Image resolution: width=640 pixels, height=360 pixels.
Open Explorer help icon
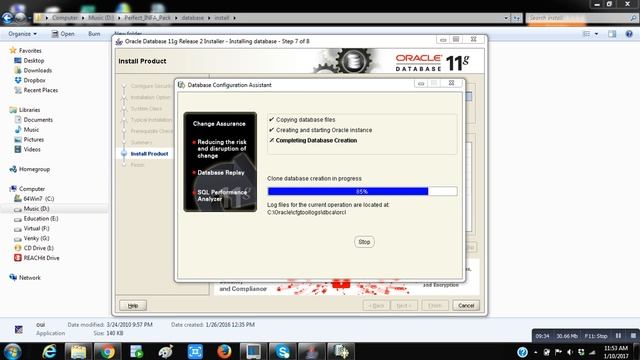(x=629, y=34)
